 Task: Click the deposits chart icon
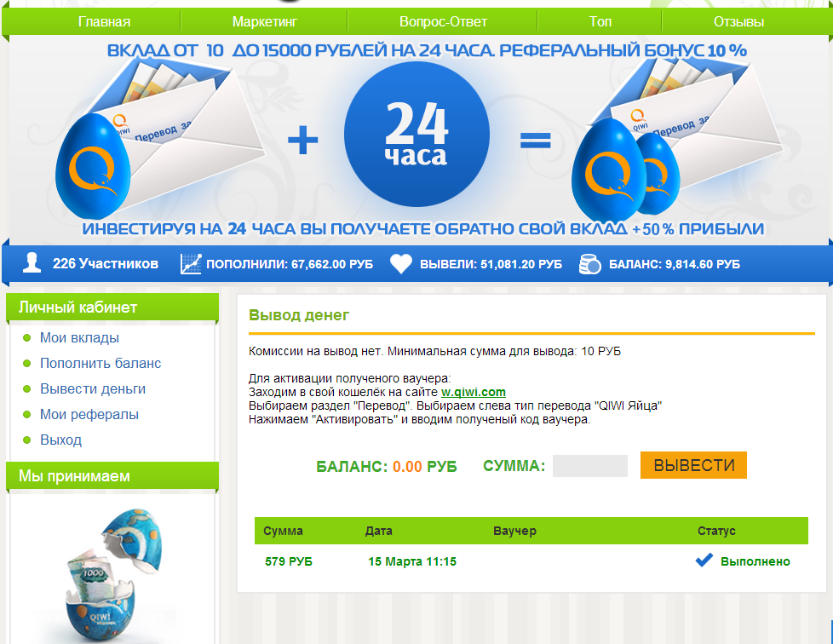coord(191,263)
